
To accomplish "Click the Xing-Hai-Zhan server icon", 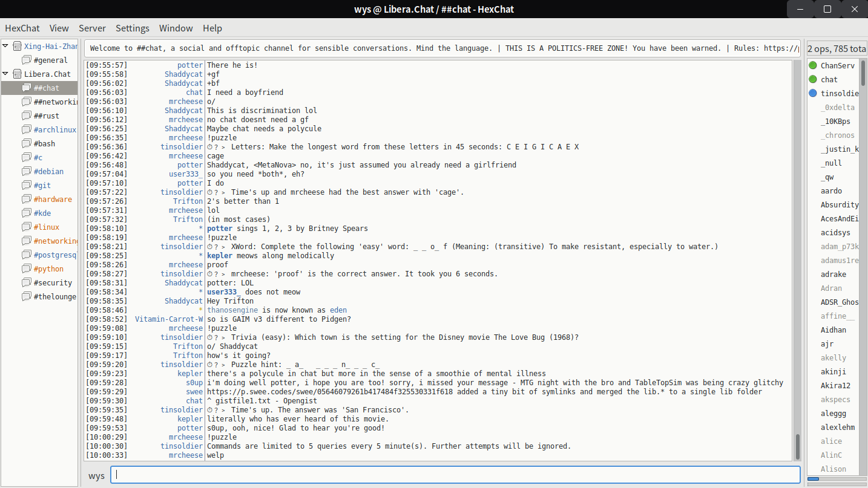I will (x=17, y=47).
